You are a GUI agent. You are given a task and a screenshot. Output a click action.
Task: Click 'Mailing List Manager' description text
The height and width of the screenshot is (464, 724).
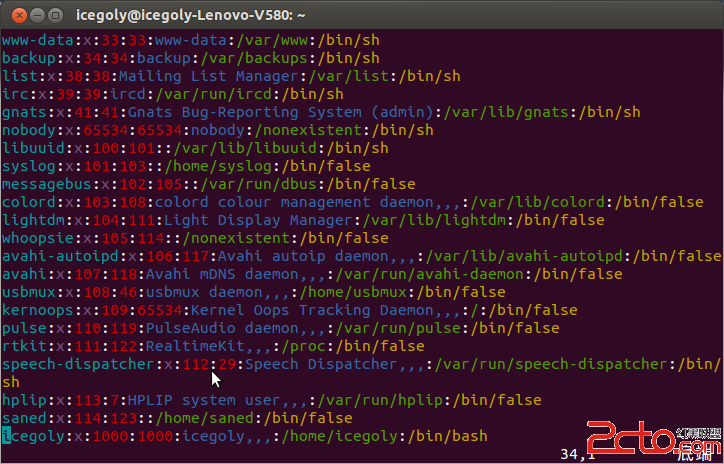point(209,76)
